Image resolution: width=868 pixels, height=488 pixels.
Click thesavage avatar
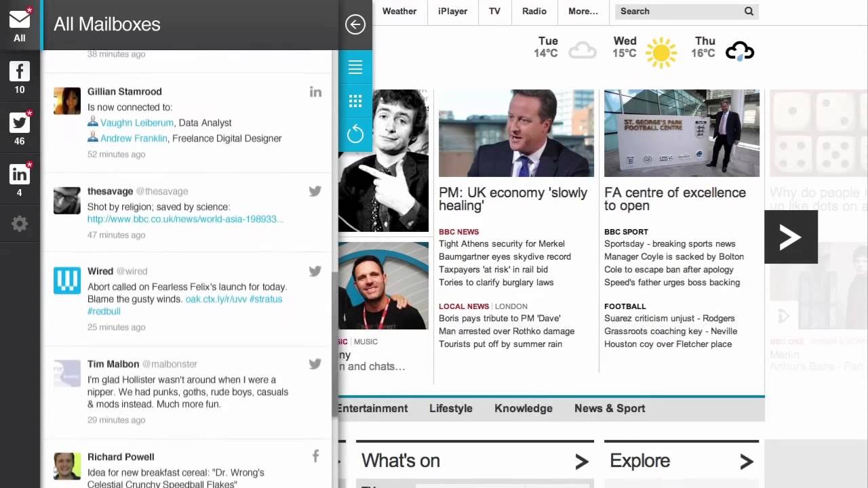point(67,201)
